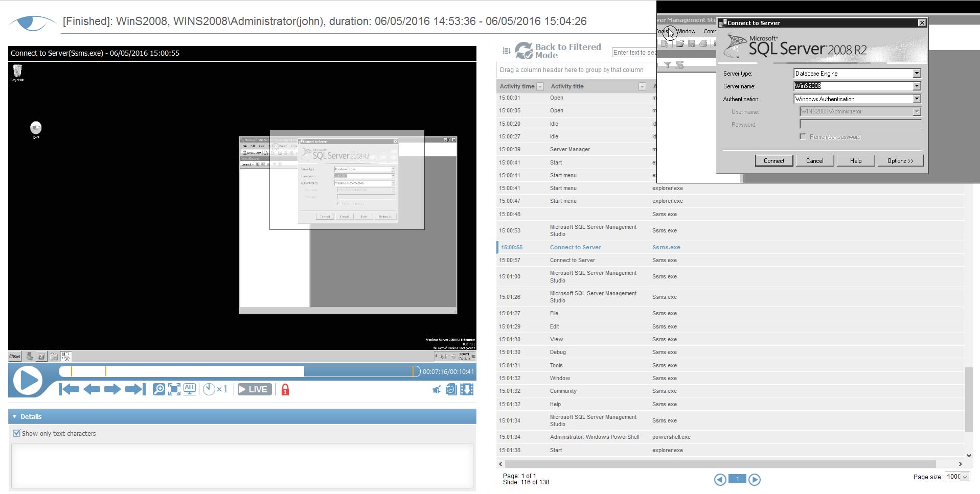Click Cancel in the magnified Connect to Server dialog
980x494 pixels.
(815, 161)
